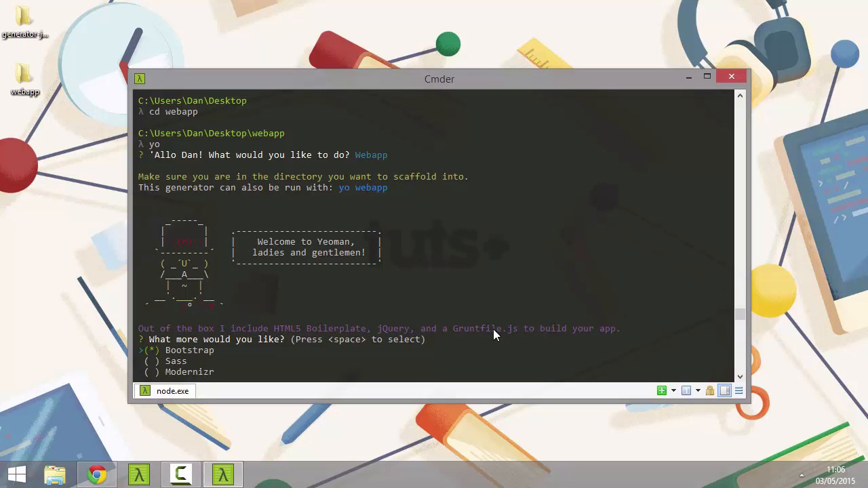Click the vertical scrollbar thumb in Cmder
Viewport: 868px width, 488px height.
point(740,314)
